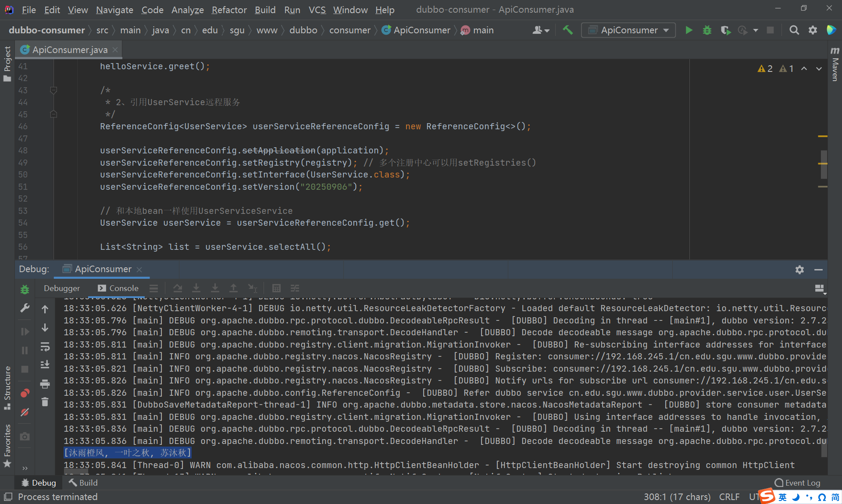Open the ApiConsumer run configuration dropdown
This screenshot has width=842, height=504.
628,30
